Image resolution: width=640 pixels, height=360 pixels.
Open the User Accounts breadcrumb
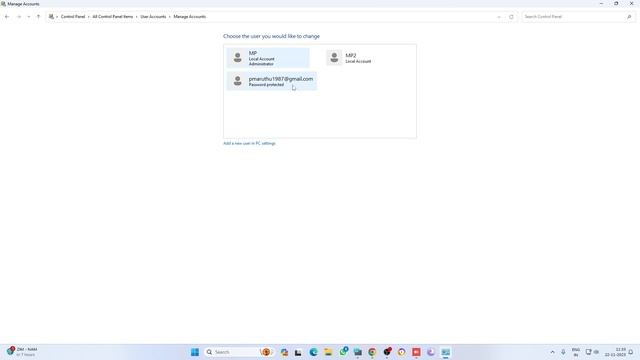(153, 17)
